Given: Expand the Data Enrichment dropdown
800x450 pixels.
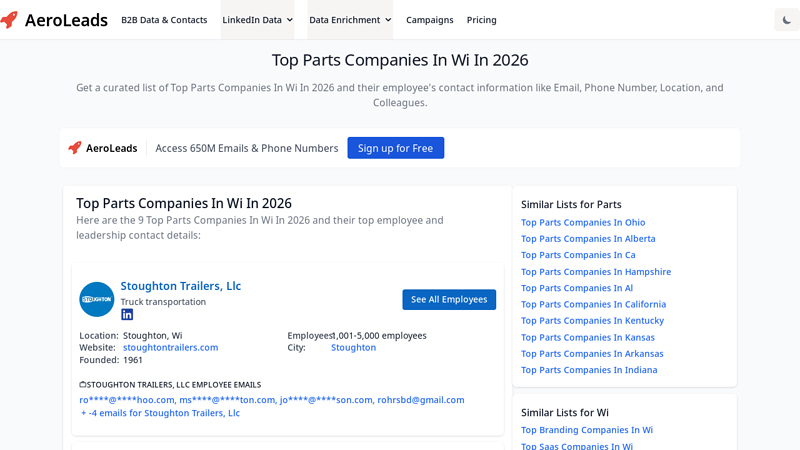Looking at the screenshot, I should coord(350,20).
